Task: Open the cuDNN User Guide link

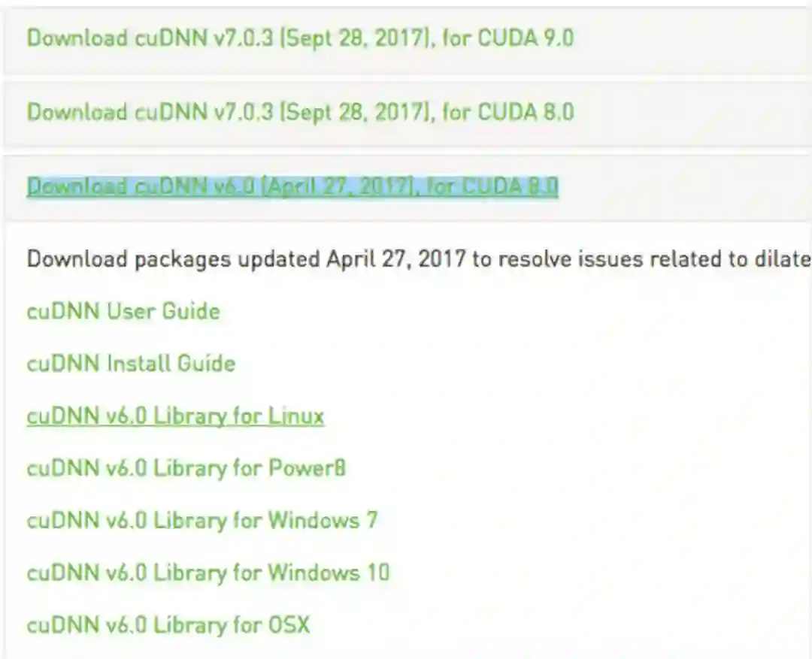Action: 123,311
